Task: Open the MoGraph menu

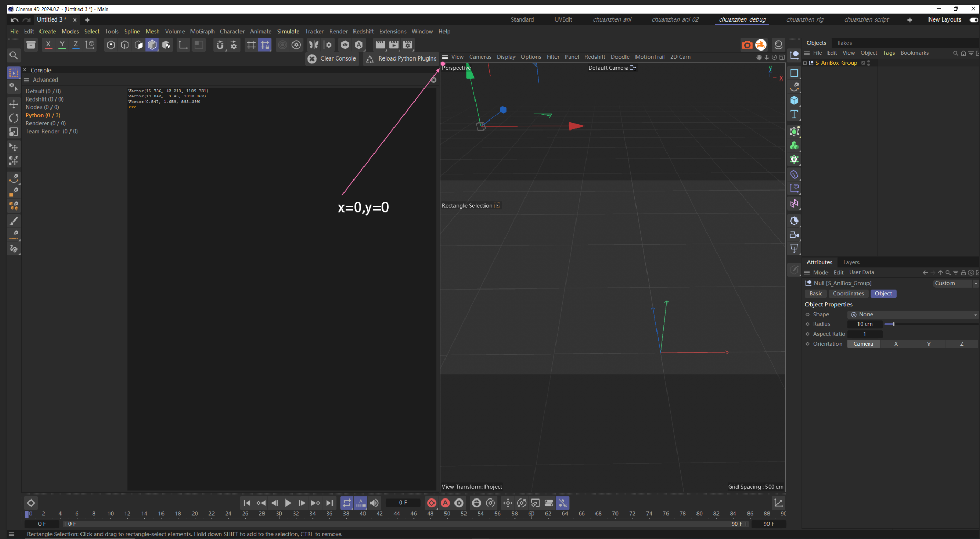Action: click(202, 31)
